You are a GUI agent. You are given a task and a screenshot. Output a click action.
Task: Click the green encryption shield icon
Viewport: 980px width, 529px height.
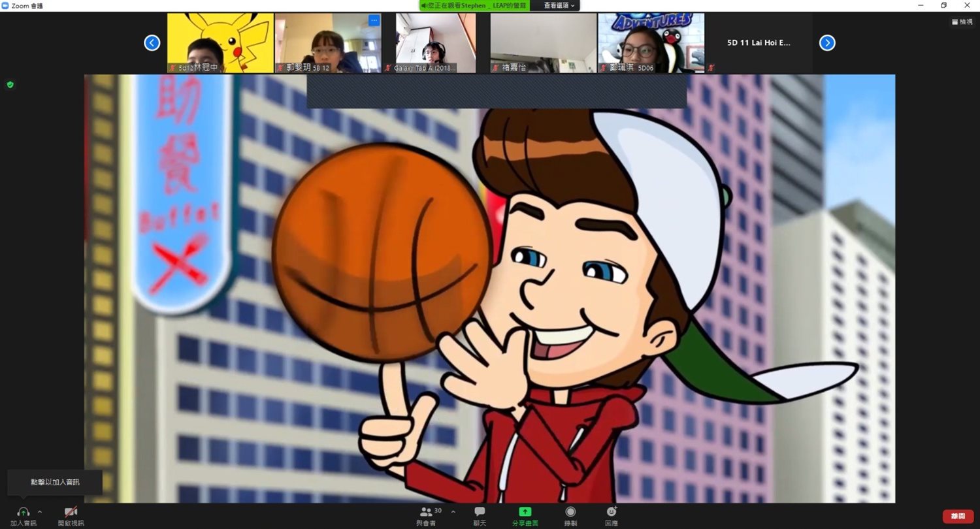[x=10, y=85]
